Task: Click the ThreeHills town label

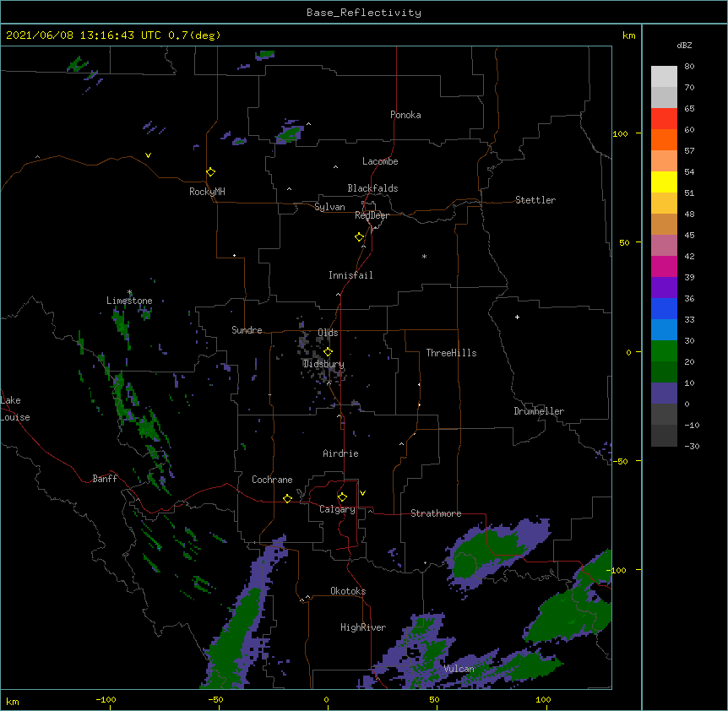Action: pos(451,353)
